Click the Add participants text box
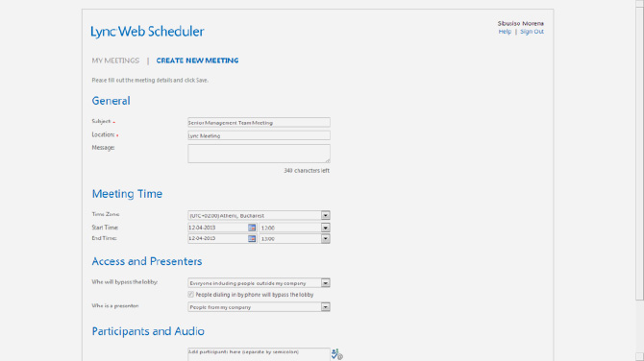Viewport: 644px width, 361px height. point(259,354)
